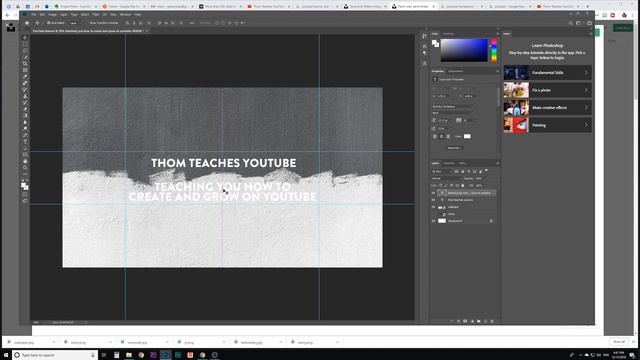640x360 pixels.
Task: Click the Background layer lock icon
Action: [x=491, y=221]
